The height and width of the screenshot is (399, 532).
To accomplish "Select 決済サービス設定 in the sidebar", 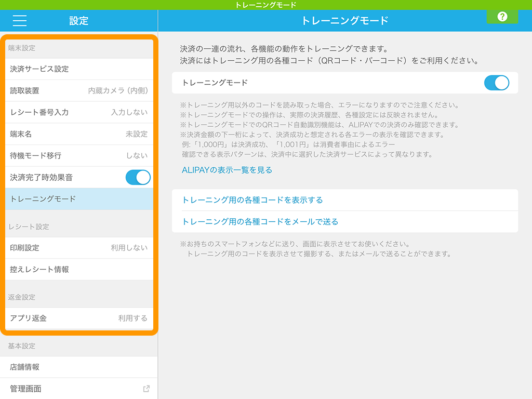I will pyautogui.click(x=79, y=69).
